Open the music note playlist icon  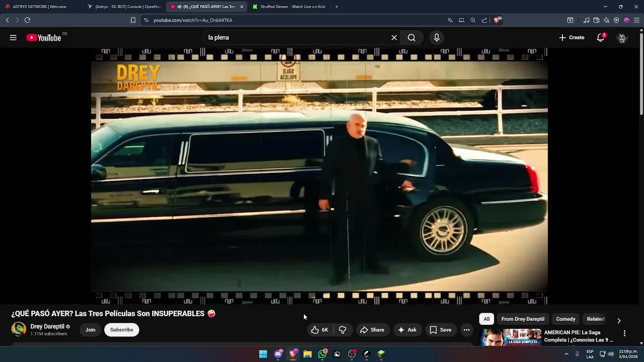tap(586, 20)
